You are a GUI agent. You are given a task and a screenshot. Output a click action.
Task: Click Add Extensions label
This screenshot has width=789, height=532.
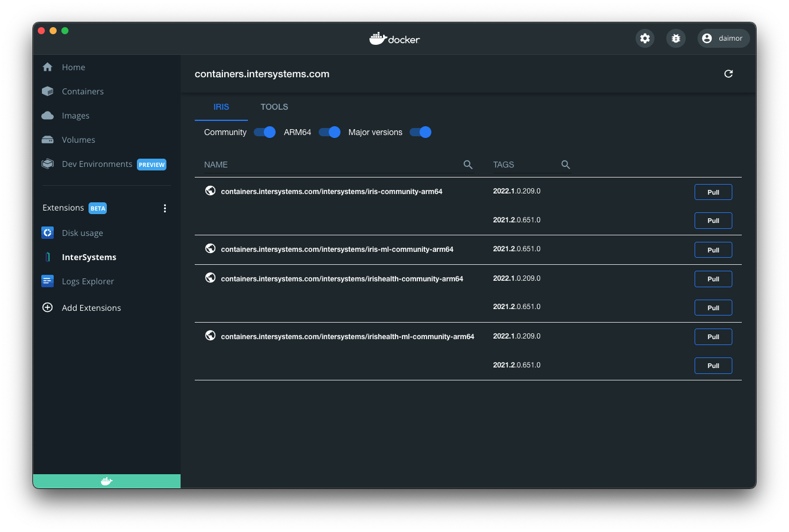[91, 308]
